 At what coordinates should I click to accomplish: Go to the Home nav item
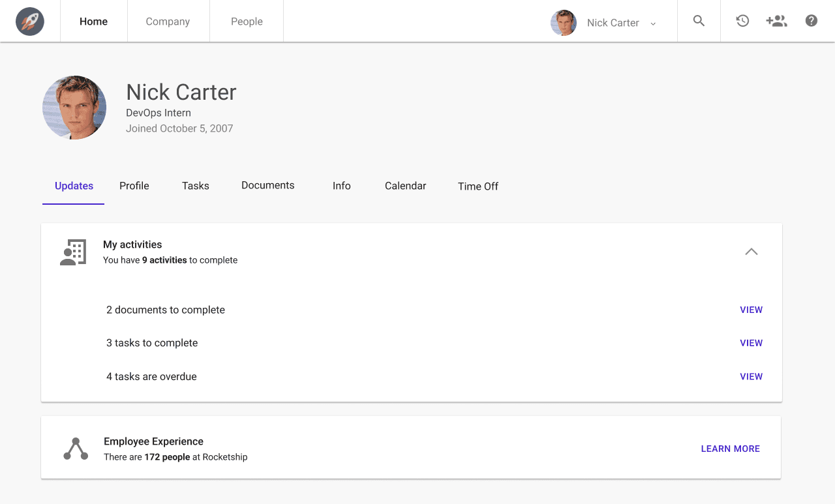pos(94,22)
